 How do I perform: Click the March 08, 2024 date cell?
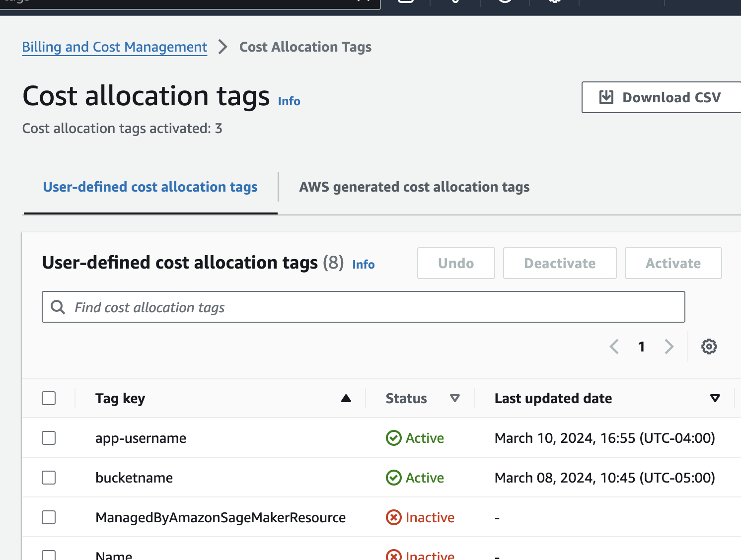click(x=605, y=478)
